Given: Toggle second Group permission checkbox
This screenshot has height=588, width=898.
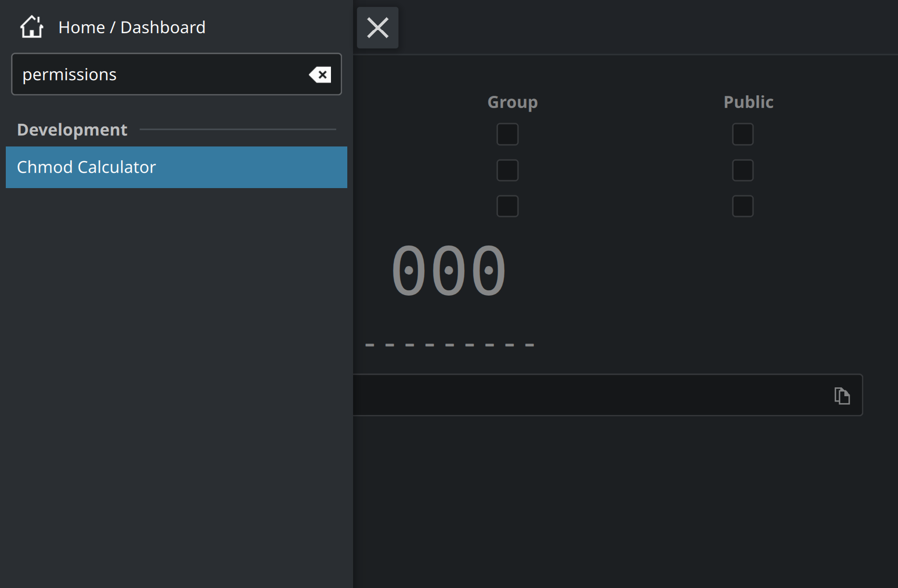Looking at the screenshot, I should click(x=507, y=170).
